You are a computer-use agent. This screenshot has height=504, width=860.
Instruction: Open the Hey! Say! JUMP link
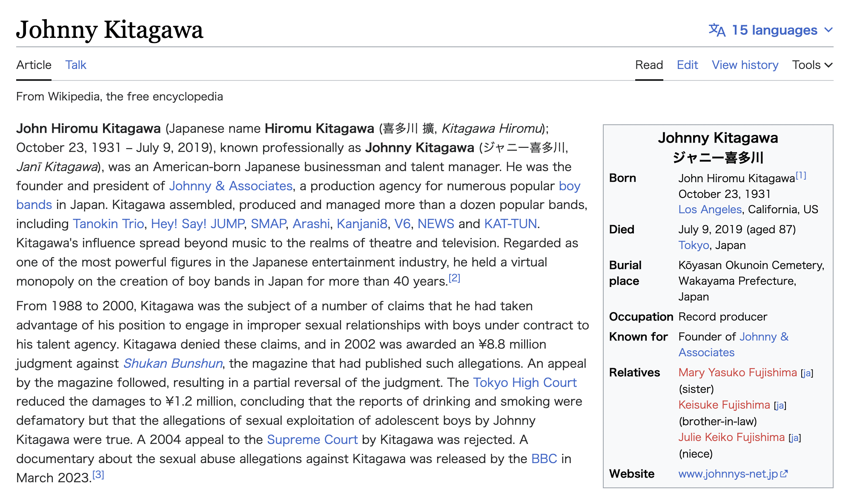pos(198,224)
